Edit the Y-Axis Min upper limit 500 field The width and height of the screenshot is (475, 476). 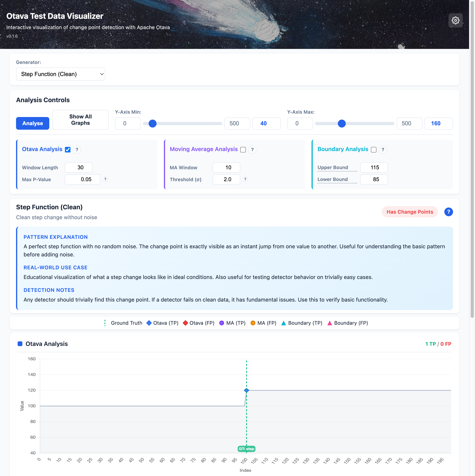[237, 123]
